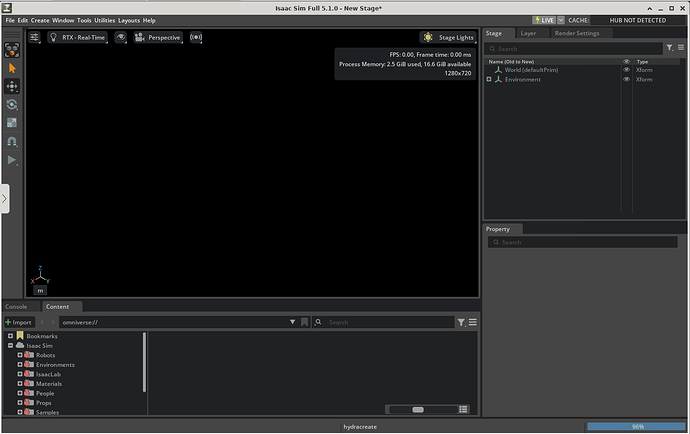
Task: Click the selection mode icon atop toolbar
Action: [x=12, y=50]
